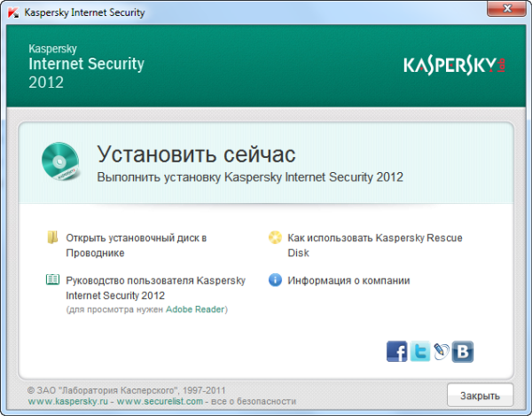Click the yellow folder icon for Explorer
This screenshot has width=532, height=416.
coord(52,237)
